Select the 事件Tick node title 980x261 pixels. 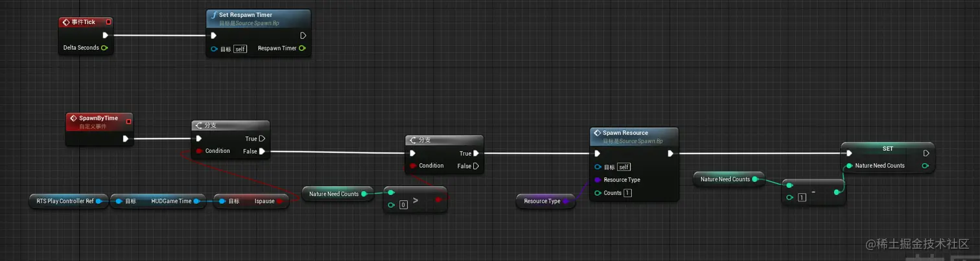83,22
